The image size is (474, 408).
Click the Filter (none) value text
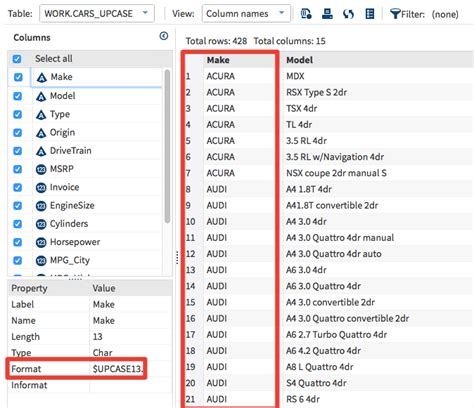445,14
